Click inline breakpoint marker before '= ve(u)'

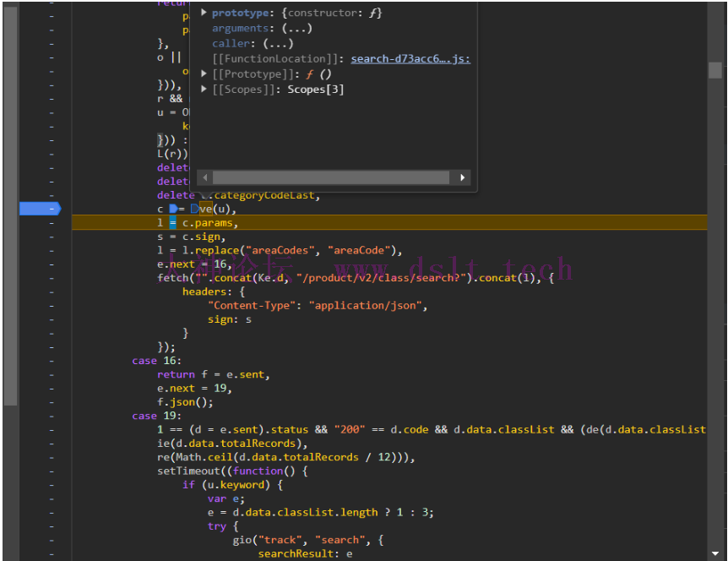point(174,209)
